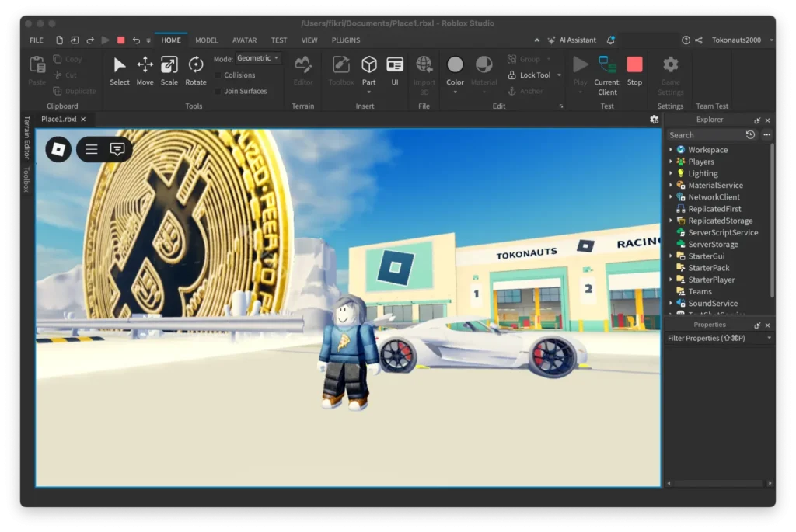Open AI Assistant
This screenshot has height=532, width=796.
point(571,40)
